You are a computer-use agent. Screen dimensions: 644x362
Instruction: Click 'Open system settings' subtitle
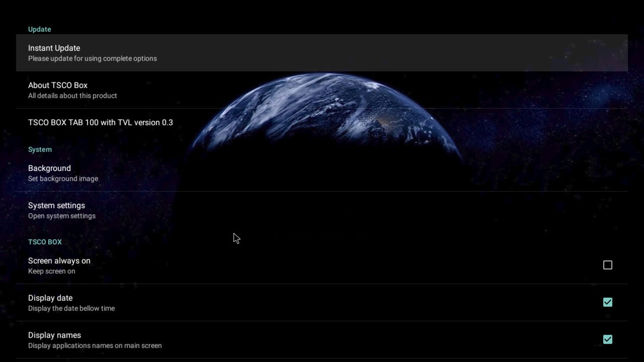(x=62, y=216)
